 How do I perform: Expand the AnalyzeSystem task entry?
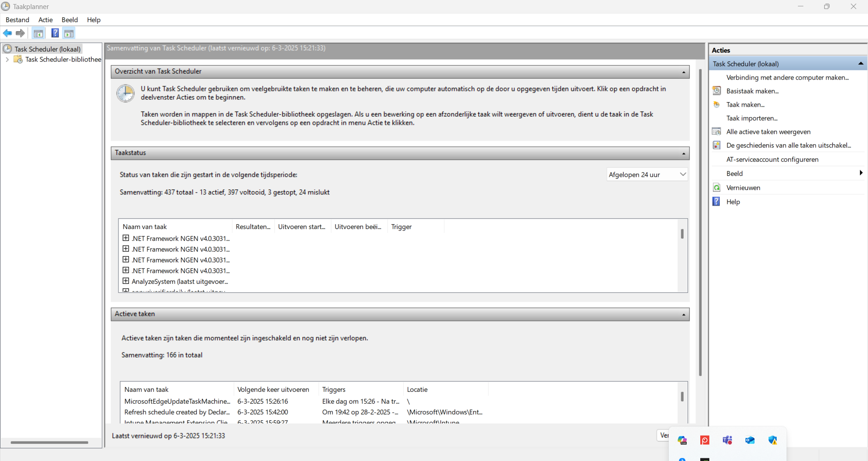coord(126,281)
